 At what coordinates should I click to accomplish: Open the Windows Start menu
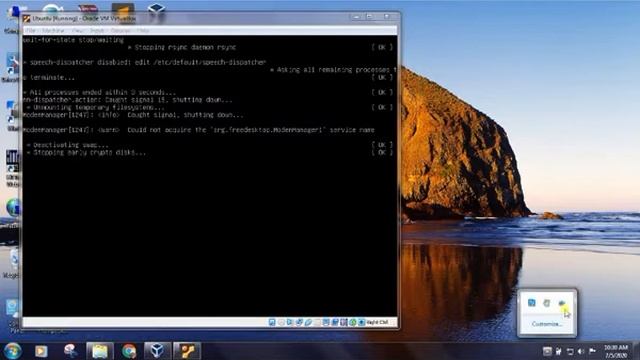point(13,351)
